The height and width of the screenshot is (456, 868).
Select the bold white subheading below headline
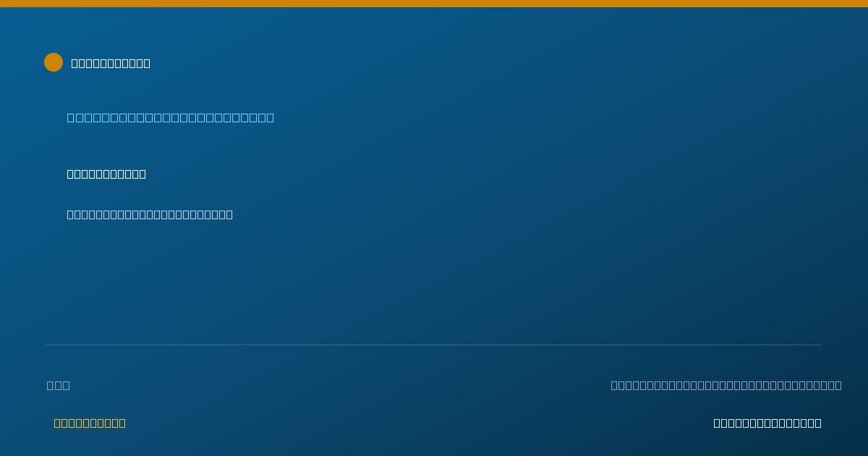[106, 174]
